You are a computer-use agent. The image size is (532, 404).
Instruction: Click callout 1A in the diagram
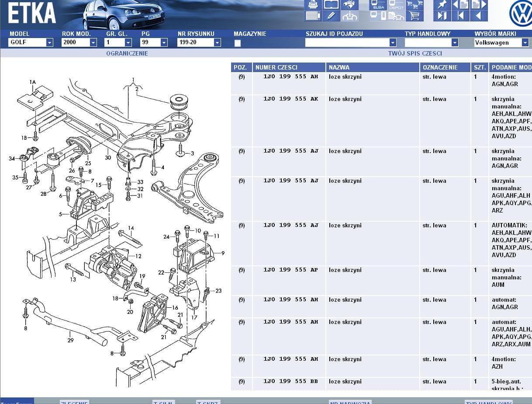[33, 82]
